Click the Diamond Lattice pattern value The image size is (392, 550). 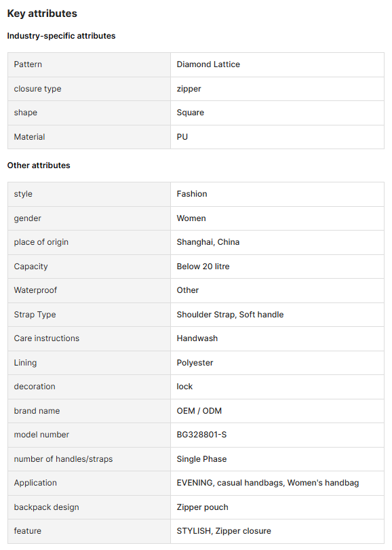click(x=208, y=64)
